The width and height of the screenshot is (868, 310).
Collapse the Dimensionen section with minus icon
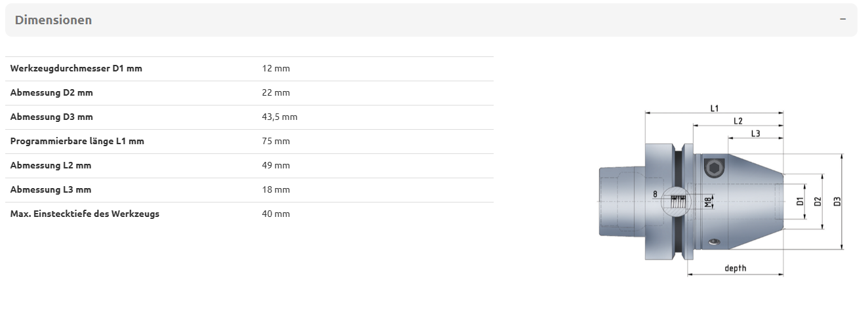[x=842, y=19]
